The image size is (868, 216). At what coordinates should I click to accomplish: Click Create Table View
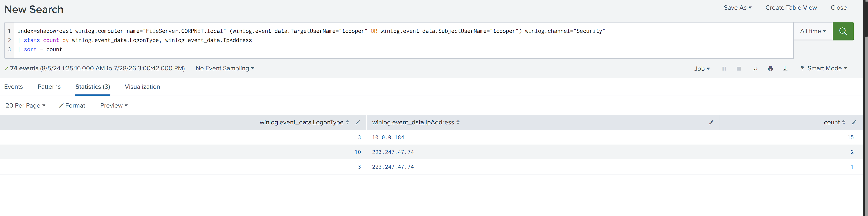point(791,8)
